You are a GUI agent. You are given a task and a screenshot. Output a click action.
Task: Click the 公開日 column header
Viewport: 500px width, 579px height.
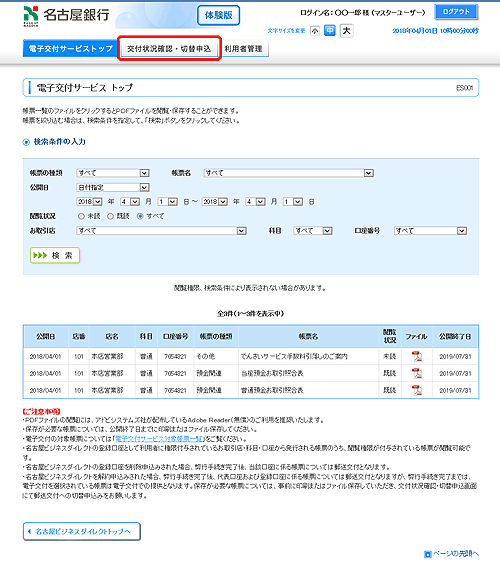click(x=45, y=336)
